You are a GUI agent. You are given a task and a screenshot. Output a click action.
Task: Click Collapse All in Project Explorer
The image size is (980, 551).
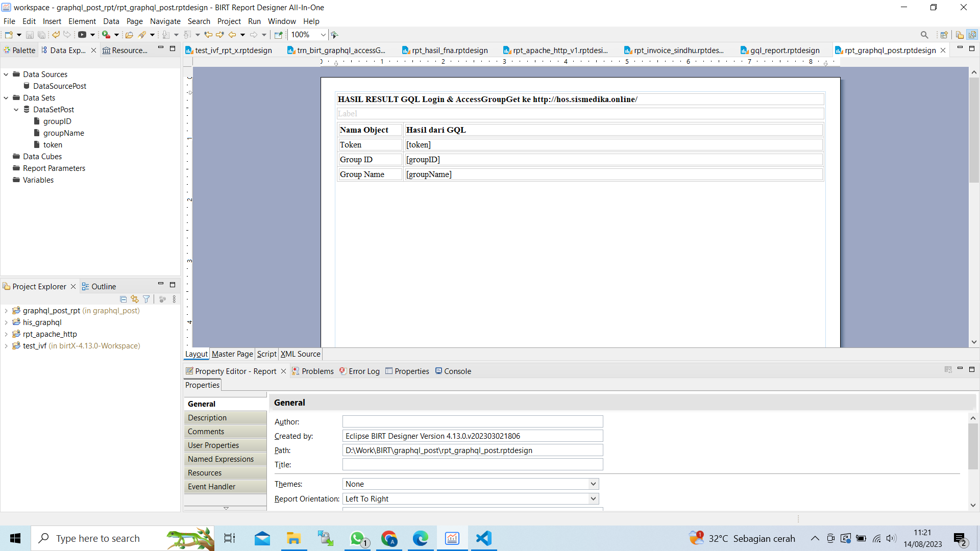123,299
